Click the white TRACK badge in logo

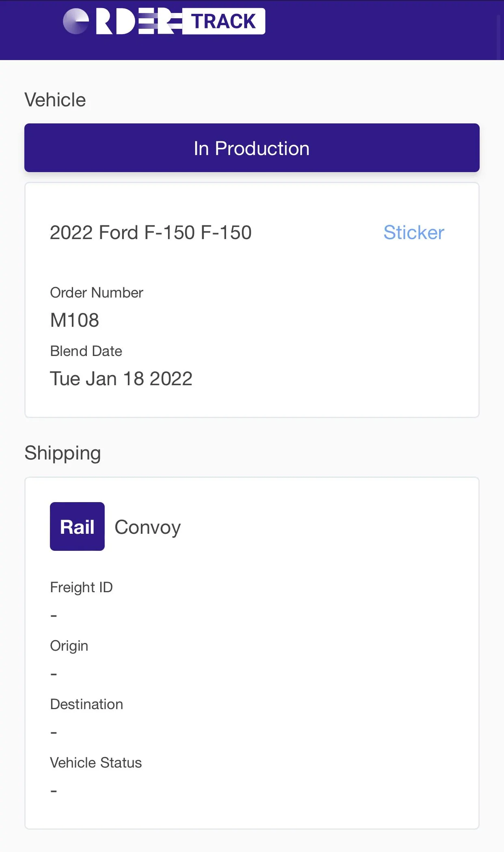[x=224, y=21]
